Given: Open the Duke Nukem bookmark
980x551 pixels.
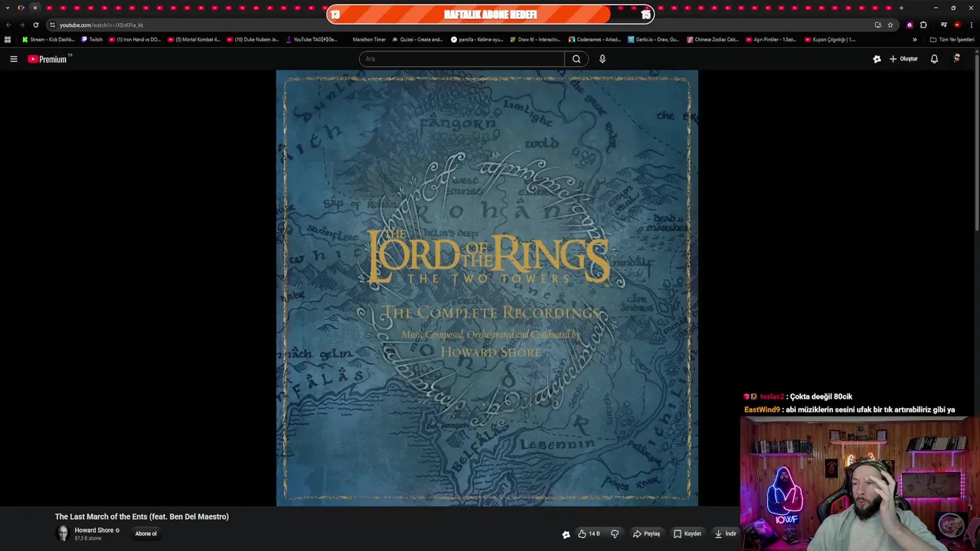Looking at the screenshot, I should (x=253, y=39).
